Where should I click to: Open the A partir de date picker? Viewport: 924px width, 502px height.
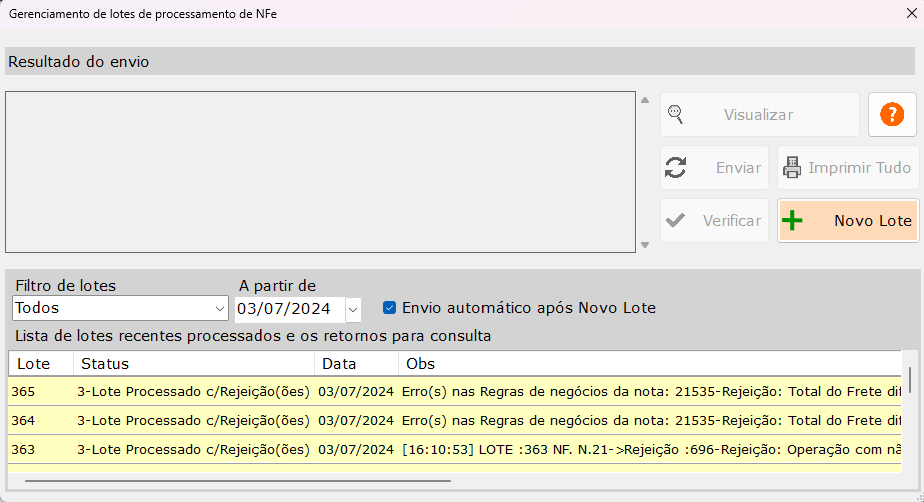[x=352, y=308]
